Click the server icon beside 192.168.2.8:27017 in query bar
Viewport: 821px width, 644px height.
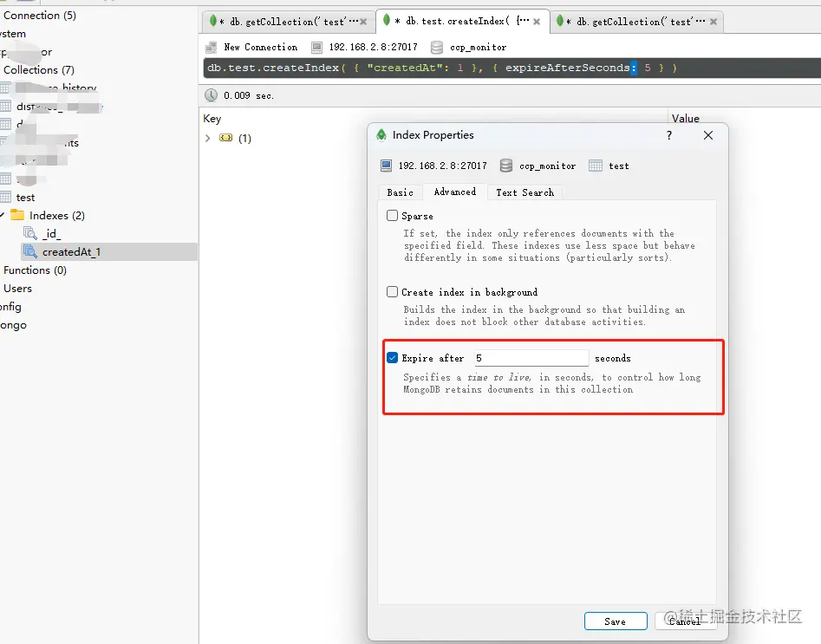point(316,48)
